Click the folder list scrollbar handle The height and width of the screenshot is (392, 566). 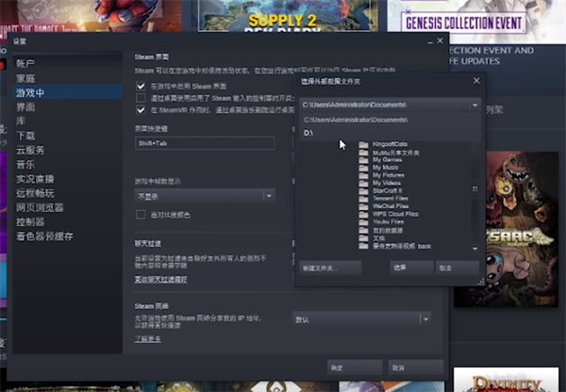[475, 188]
